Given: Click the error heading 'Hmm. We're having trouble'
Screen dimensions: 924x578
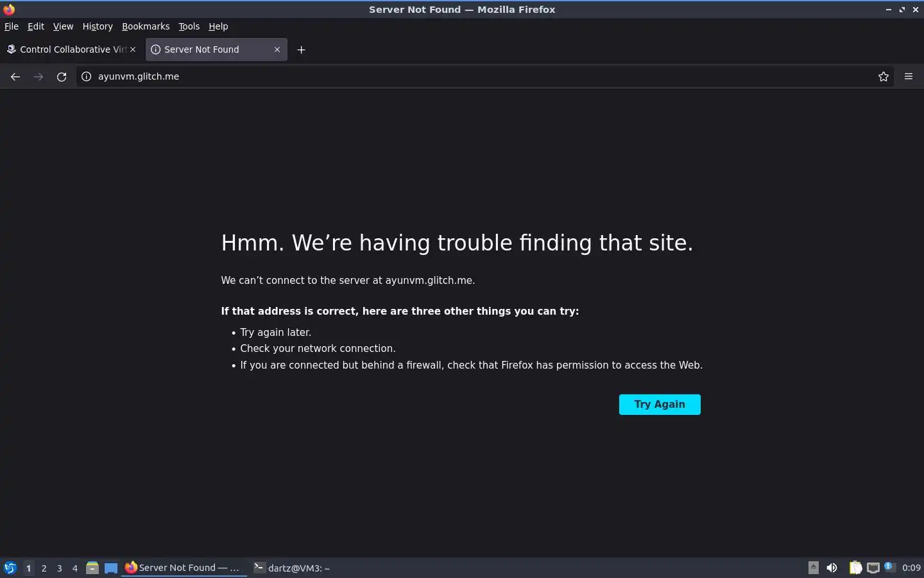Looking at the screenshot, I should pyautogui.click(x=457, y=243).
